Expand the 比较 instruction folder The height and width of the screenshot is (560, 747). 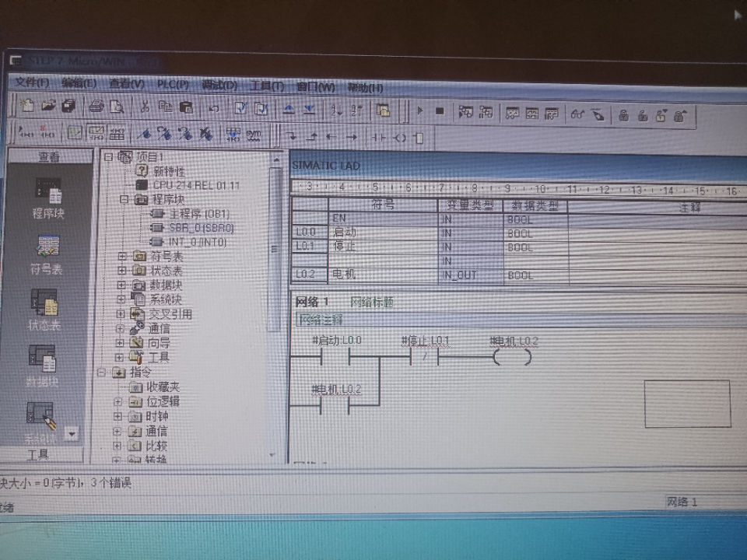tap(117, 446)
